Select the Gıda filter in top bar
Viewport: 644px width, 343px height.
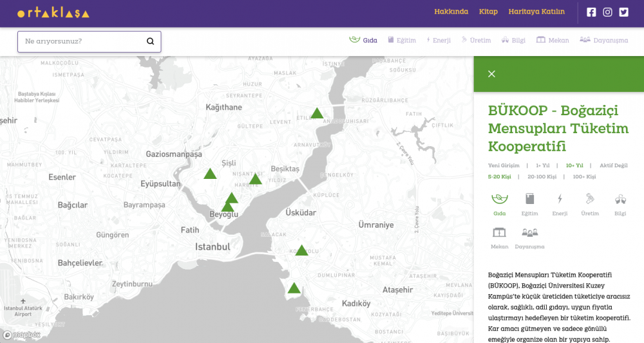point(363,40)
